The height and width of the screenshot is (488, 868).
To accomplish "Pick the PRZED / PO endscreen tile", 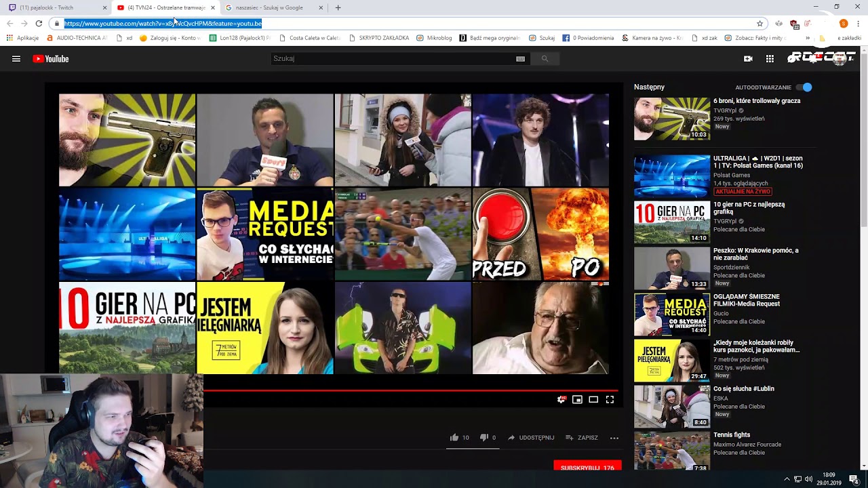I will pyautogui.click(x=540, y=235).
